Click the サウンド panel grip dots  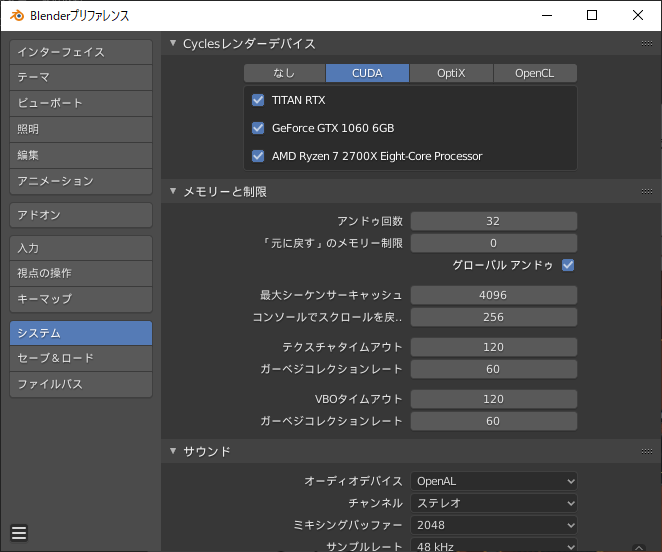(x=647, y=451)
